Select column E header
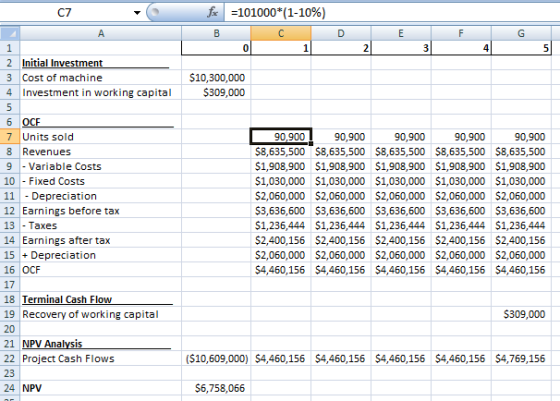Viewport: 560px width, 401px height. point(401,34)
